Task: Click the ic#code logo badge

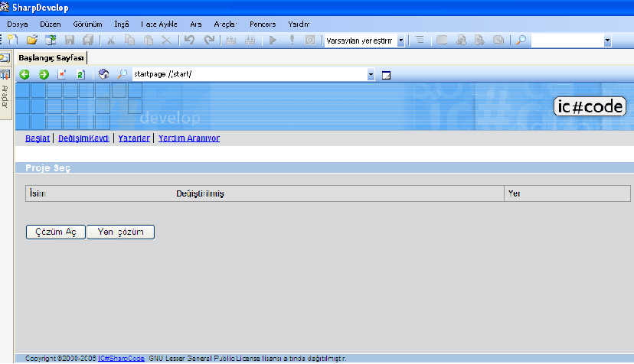Action: tap(590, 106)
